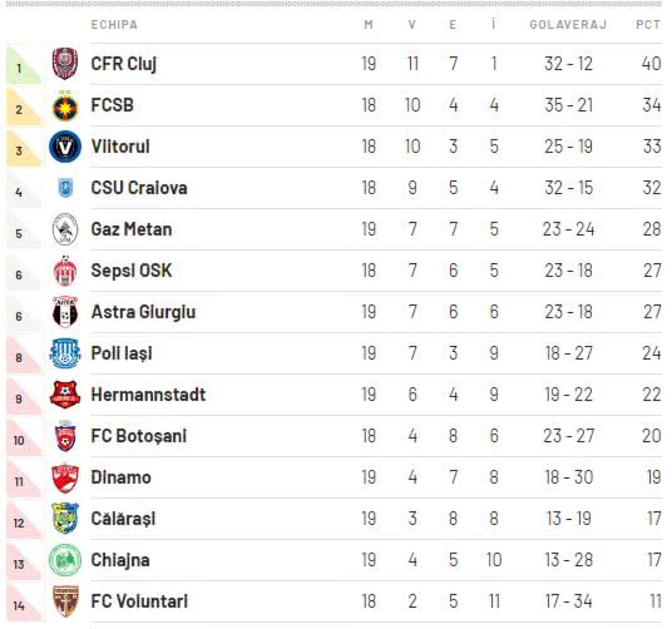Image resolution: width=672 pixels, height=629 pixels.
Task: Open the Călărași team name link
Action: click(123, 519)
